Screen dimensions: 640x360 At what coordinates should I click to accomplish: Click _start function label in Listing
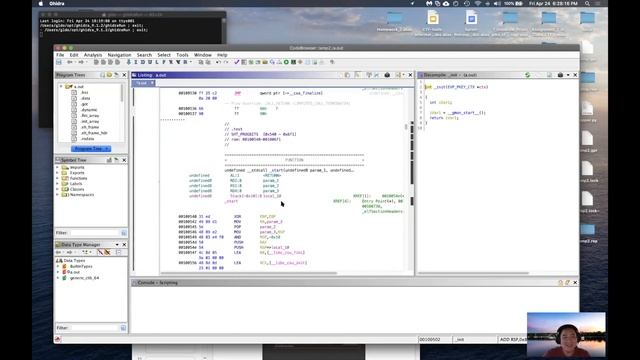point(231,201)
